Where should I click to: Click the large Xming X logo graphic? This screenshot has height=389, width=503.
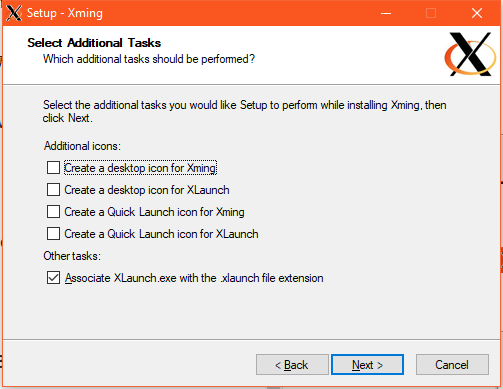coord(470,54)
